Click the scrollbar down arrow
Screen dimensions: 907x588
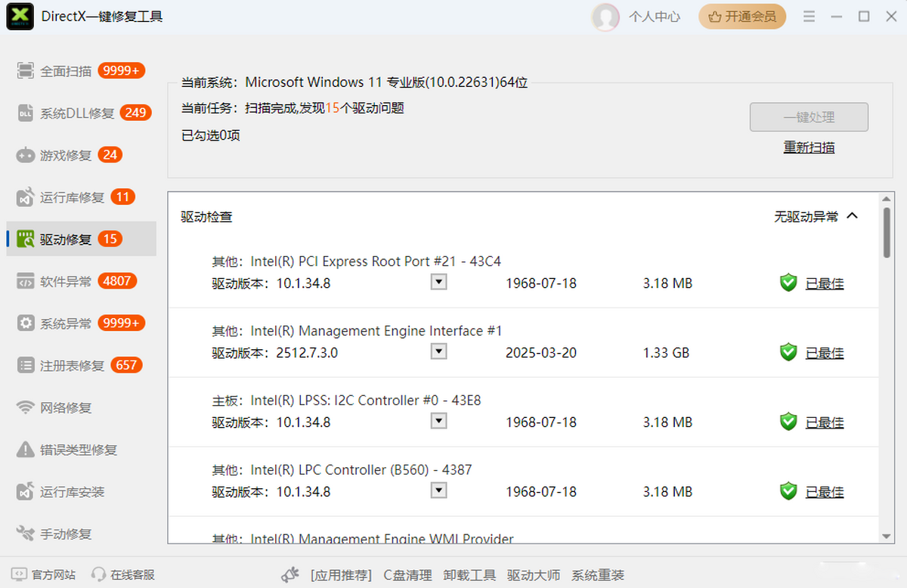[x=887, y=536]
